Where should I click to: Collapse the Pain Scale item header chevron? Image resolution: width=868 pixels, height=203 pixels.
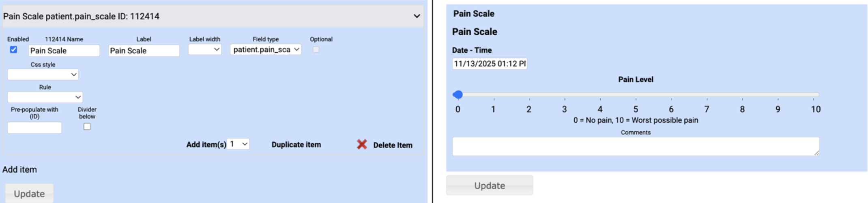point(417,16)
